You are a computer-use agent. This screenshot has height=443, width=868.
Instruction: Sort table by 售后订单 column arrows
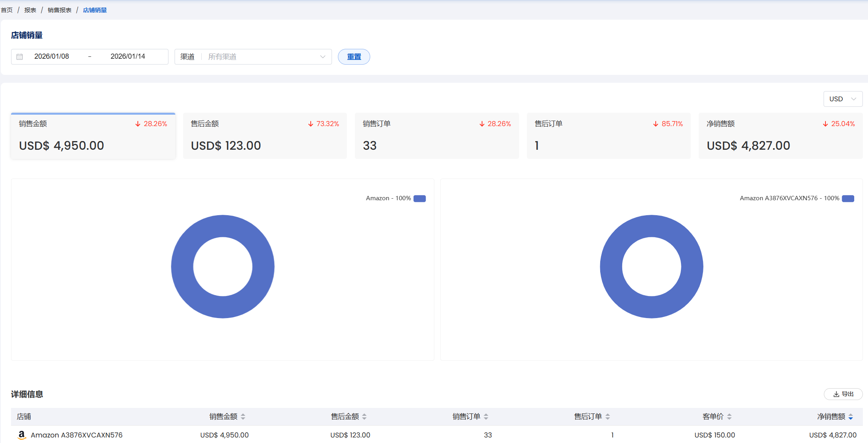608,417
